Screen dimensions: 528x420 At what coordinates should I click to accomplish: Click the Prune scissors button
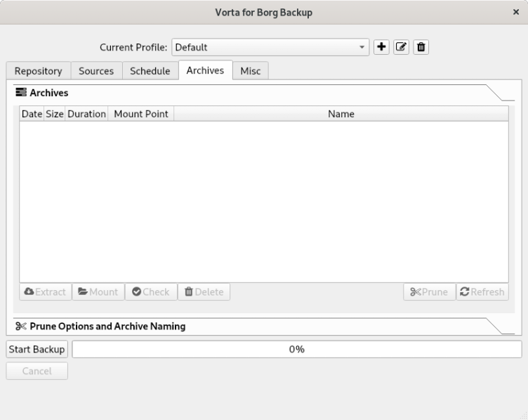point(429,292)
